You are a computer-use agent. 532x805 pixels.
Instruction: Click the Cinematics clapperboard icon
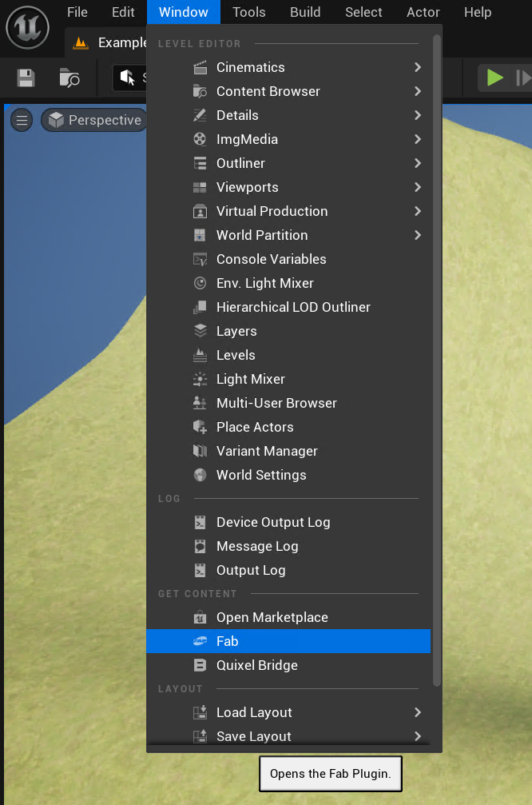click(x=200, y=67)
